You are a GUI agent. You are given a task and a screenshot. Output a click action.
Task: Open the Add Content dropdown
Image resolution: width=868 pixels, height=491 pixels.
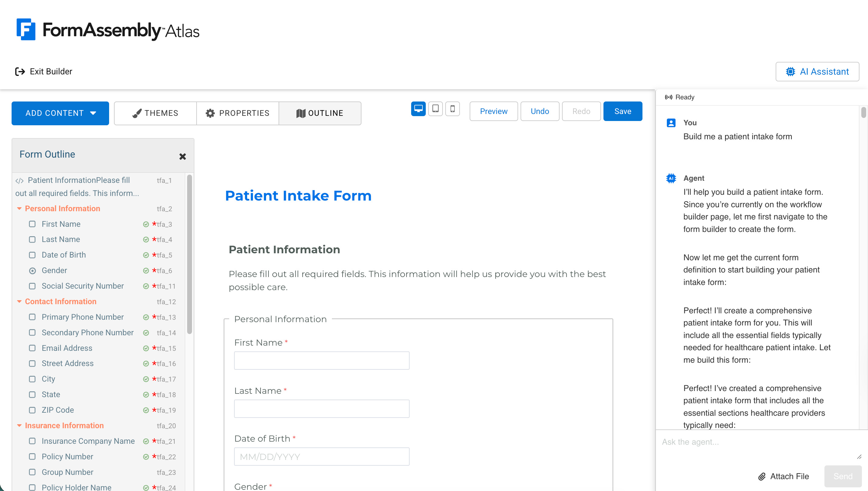click(60, 113)
